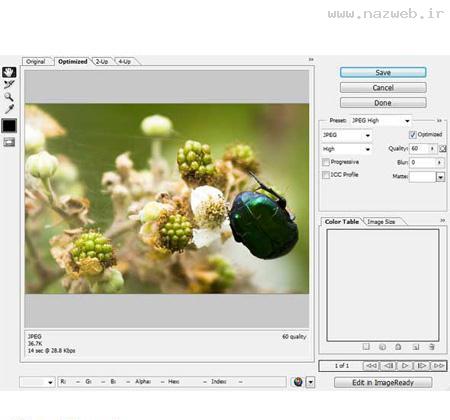The height and width of the screenshot is (420, 450).
Task: Toggle slices visibility icon
Action: click(x=9, y=142)
